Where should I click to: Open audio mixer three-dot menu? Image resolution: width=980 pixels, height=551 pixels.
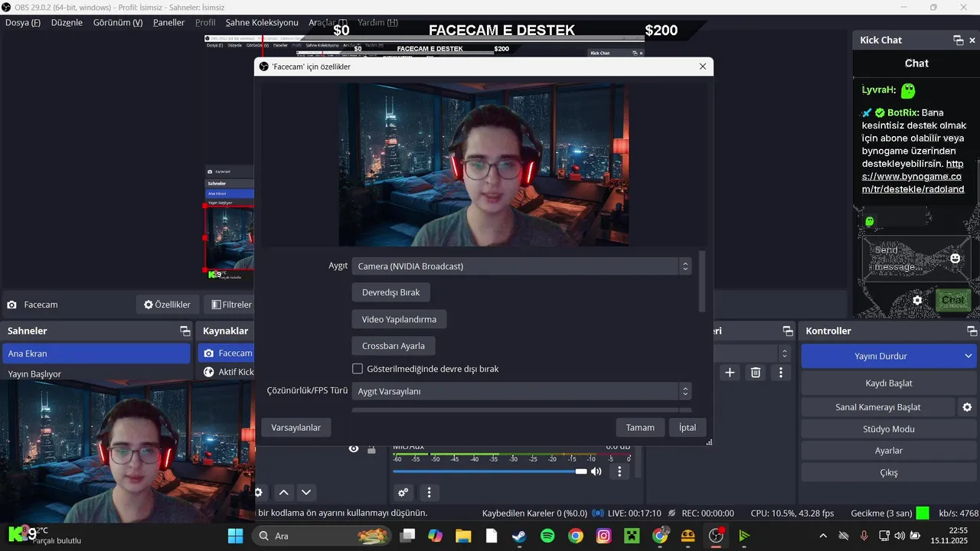429,492
